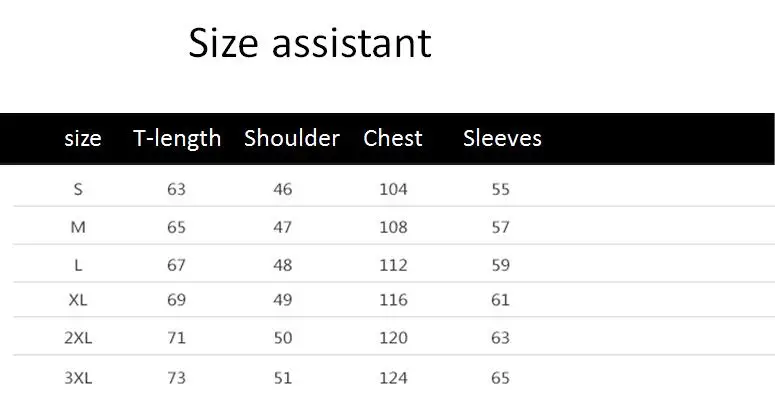Screen dimensions: 775x405
Task: Click the M size row label
Action: tap(78, 227)
